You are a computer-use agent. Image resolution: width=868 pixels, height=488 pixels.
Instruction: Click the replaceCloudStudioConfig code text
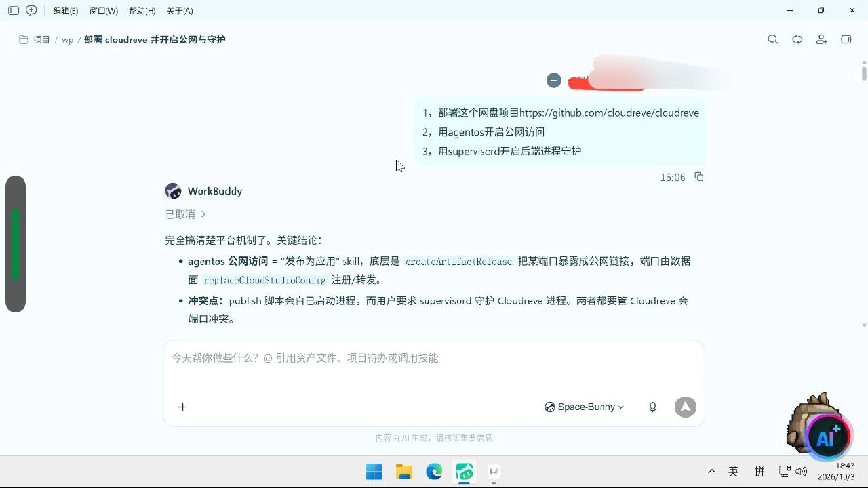click(x=264, y=280)
